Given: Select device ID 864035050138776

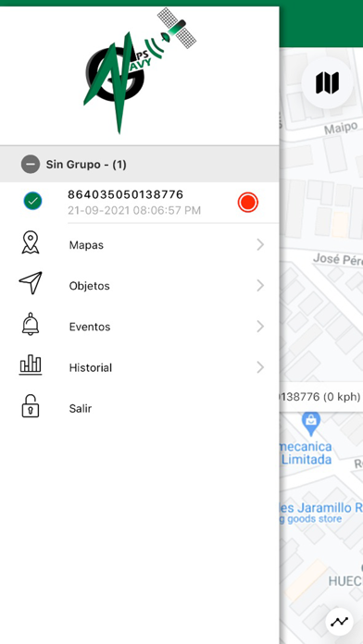Looking at the screenshot, I should (125, 194).
